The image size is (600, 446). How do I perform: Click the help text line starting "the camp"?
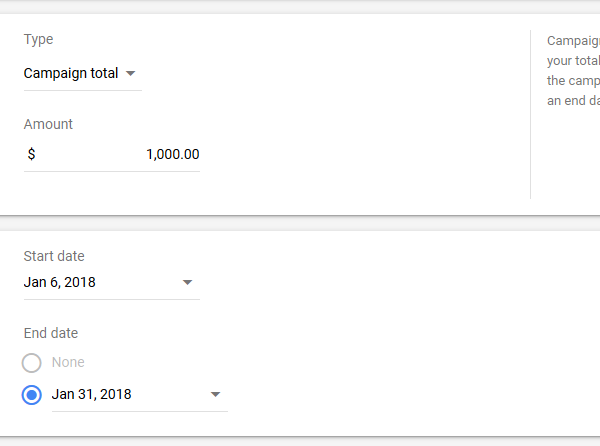click(573, 81)
